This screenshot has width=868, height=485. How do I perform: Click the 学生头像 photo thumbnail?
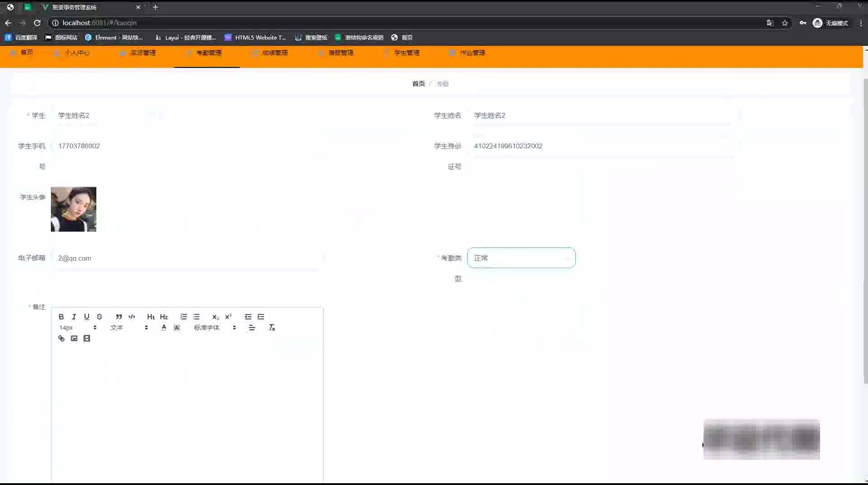pyautogui.click(x=74, y=209)
